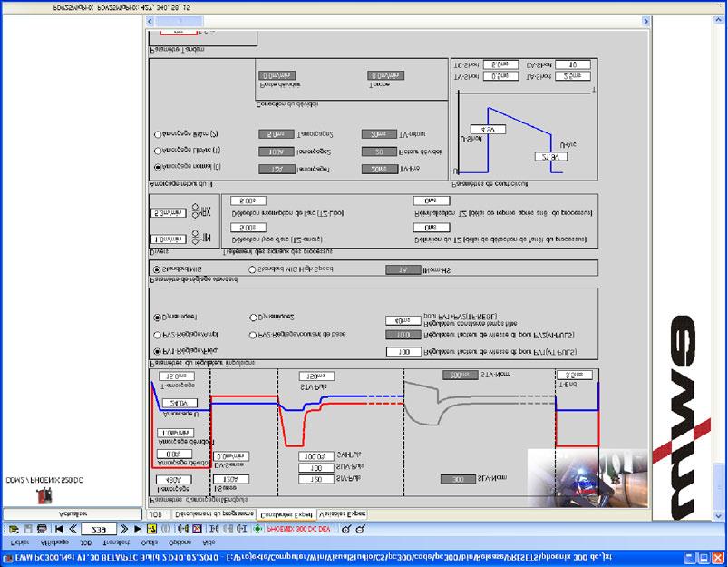Click the TV-Short value field
The width and height of the screenshot is (728, 567).
pos(500,76)
